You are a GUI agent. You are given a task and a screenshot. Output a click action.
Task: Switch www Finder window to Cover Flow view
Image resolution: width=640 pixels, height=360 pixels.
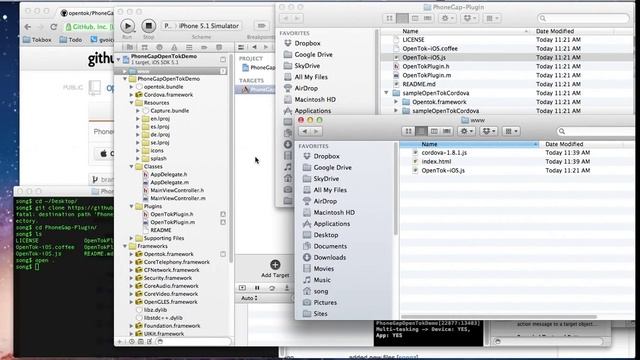[447, 131]
